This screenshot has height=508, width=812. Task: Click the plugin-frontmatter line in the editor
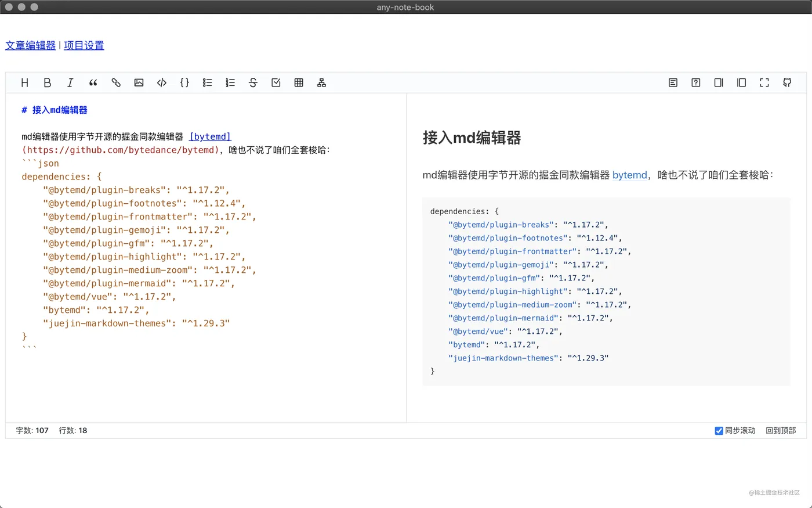[x=150, y=217]
